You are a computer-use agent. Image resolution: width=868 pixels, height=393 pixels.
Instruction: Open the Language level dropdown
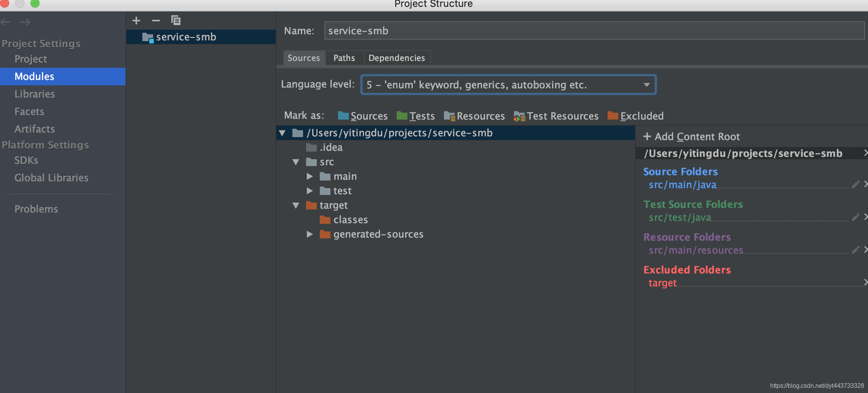pos(647,85)
